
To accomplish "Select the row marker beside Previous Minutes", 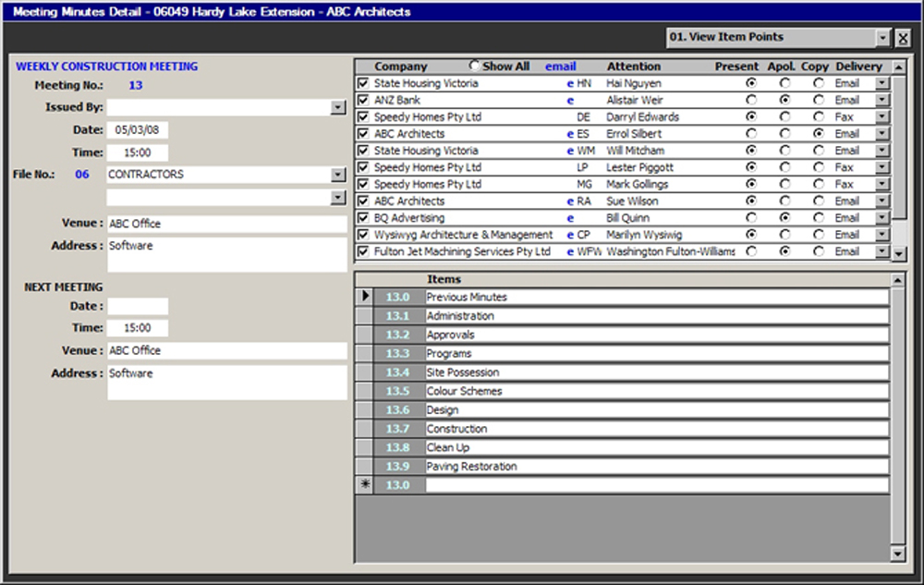I will (x=364, y=297).
